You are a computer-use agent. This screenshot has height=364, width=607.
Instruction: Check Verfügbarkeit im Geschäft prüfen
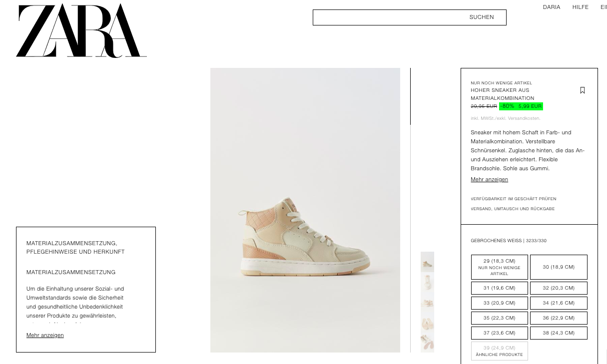[514, 199]
